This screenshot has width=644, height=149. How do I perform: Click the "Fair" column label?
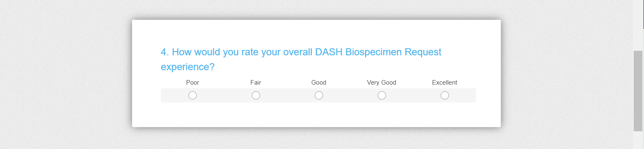point(256,83)
